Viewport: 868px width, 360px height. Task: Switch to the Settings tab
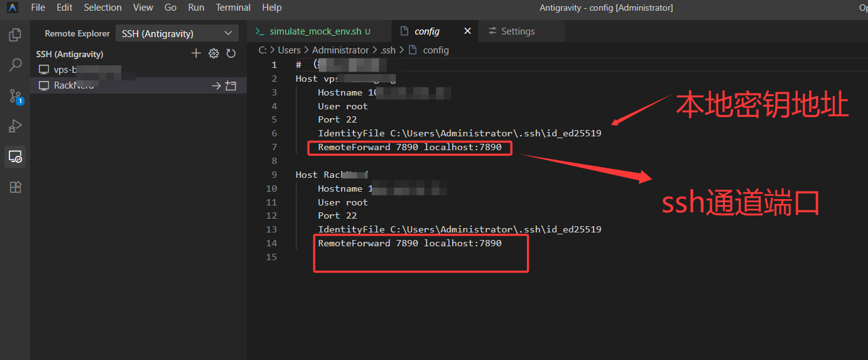(518, 31)
